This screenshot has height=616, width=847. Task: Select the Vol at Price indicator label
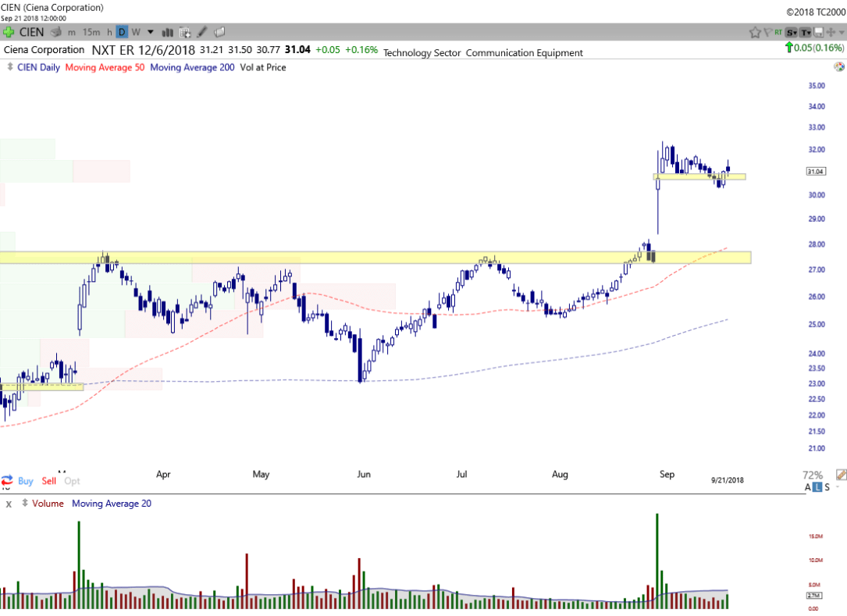(262, 67)
